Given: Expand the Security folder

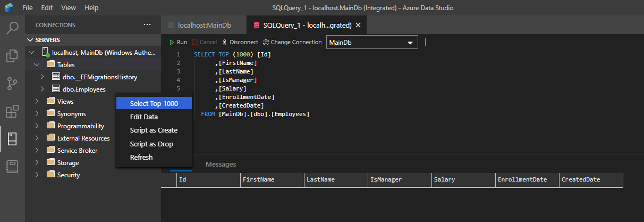Looking at the screenshot, I should tap(37, 175).
